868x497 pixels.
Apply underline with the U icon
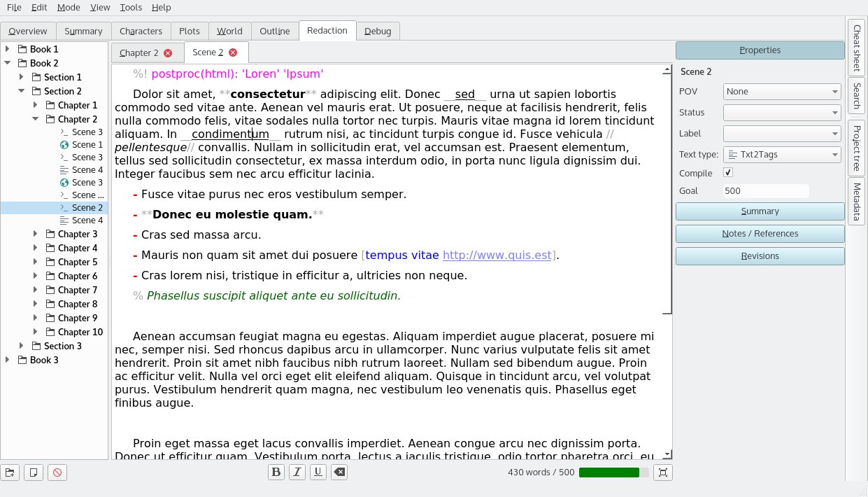click(318, 472)
